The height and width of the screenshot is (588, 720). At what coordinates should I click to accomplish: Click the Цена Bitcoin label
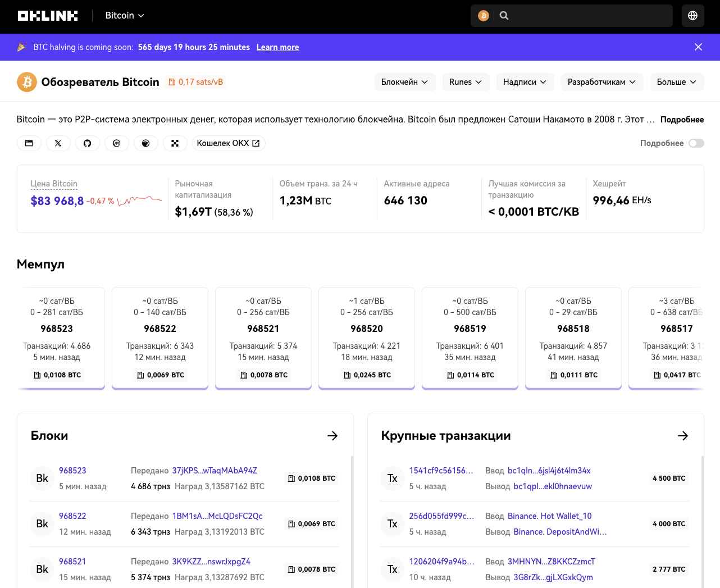point(54,184)
